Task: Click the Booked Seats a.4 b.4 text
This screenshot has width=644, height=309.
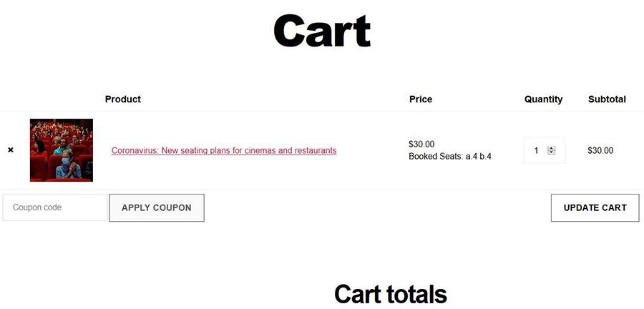Action: [450, 157]
